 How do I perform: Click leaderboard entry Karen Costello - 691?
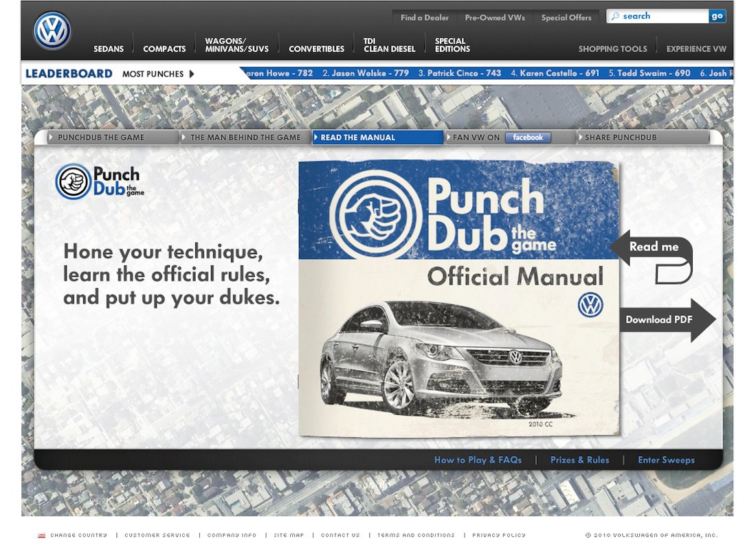click(555, 73)
